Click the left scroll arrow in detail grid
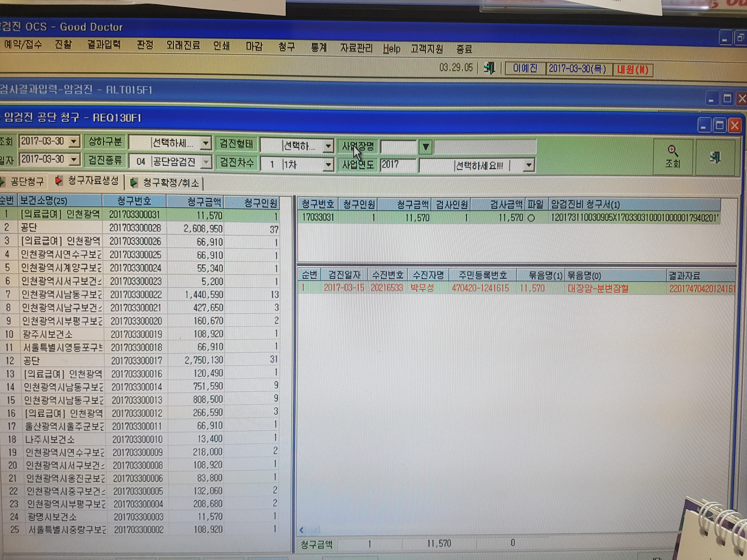The height and width of the screenshot is (560, 747). point(302,530)
